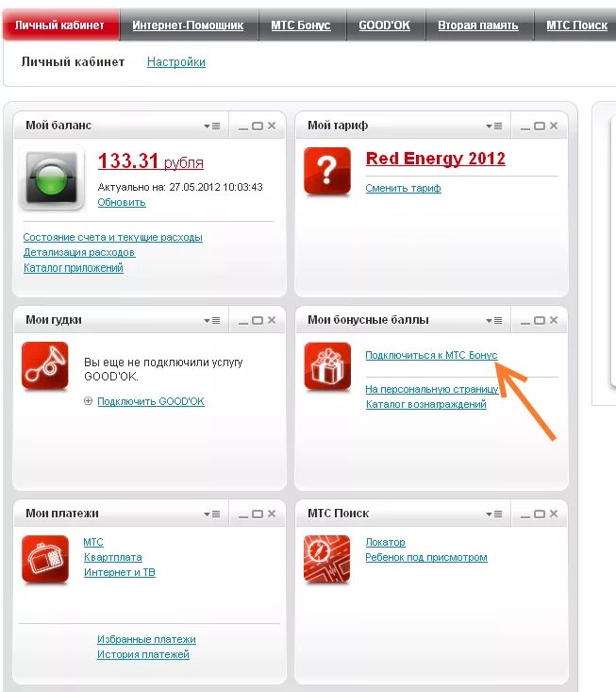616x692 pixels.
Task: Open the Мои гудки widget dropdown menu
Action: pos(212,320)
